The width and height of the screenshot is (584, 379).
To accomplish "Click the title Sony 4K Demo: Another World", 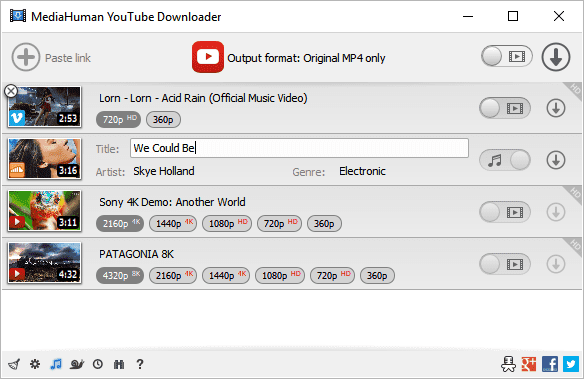I will pyautogui.click(x=172, y=202).
